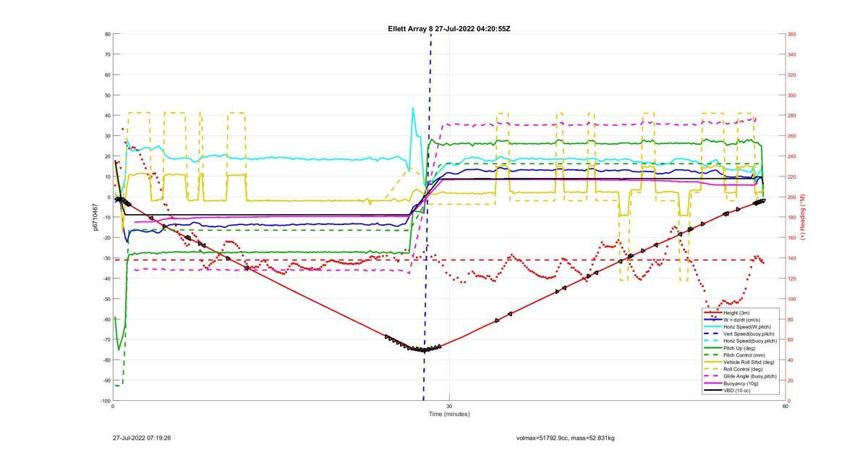Click the footer text "volmax=51792.9cc, mass=52.831kg"
Image resolution: width=868 pixels, height=450 pixels.
pyautogui.click(x=565, y=438)
